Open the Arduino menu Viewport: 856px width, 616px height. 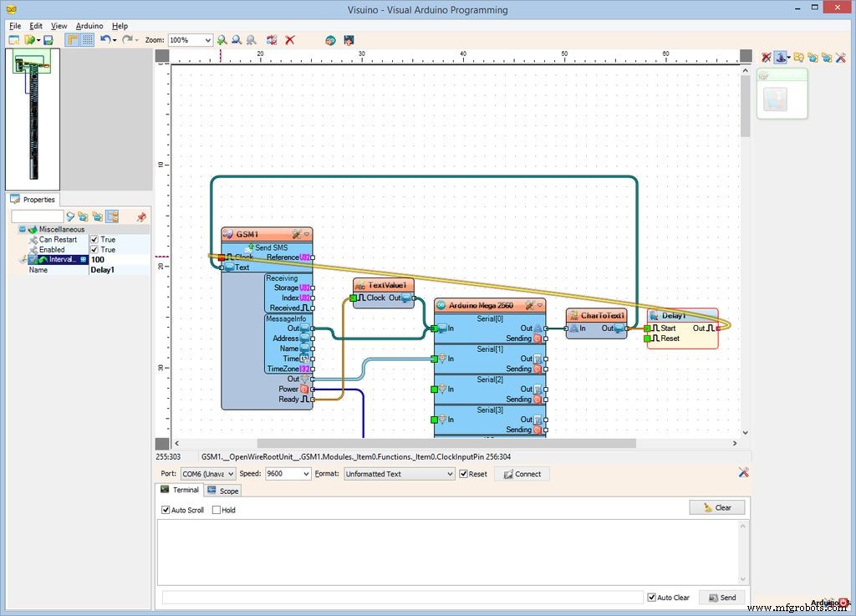89,26
